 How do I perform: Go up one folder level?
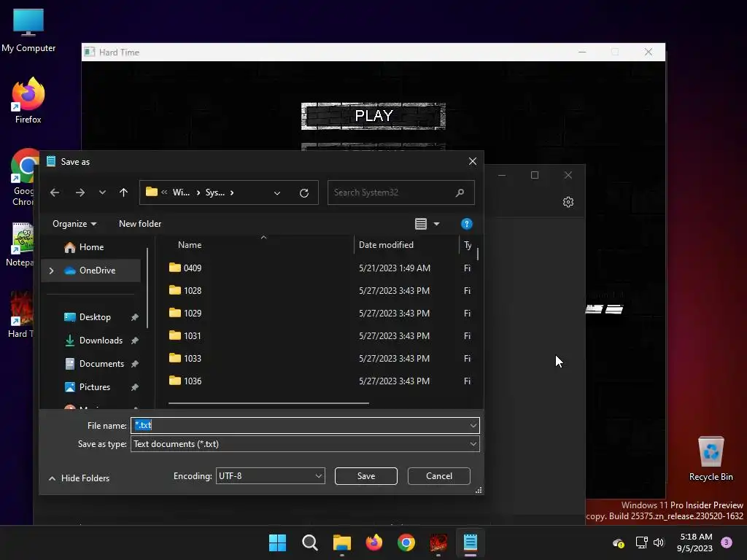pos(123,192)
